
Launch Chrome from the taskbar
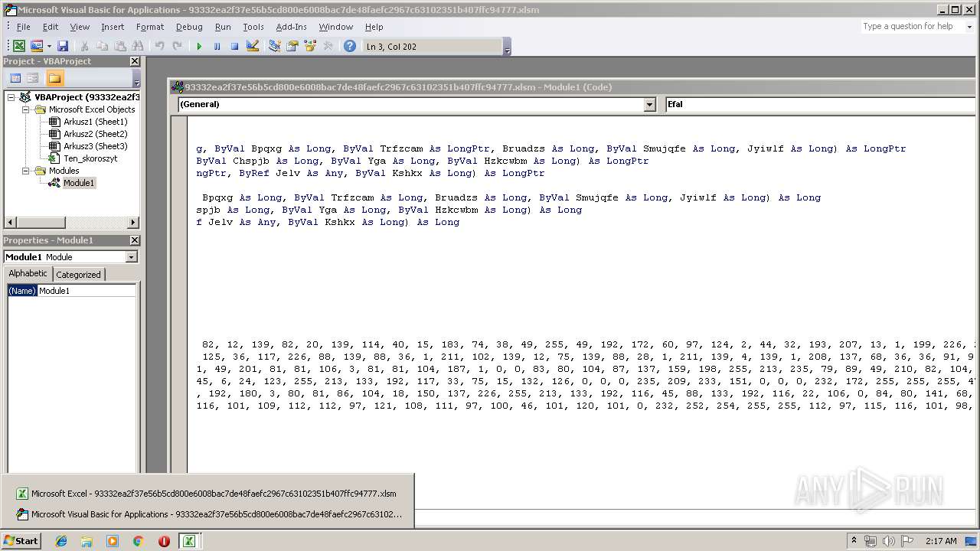pos(138,541)
